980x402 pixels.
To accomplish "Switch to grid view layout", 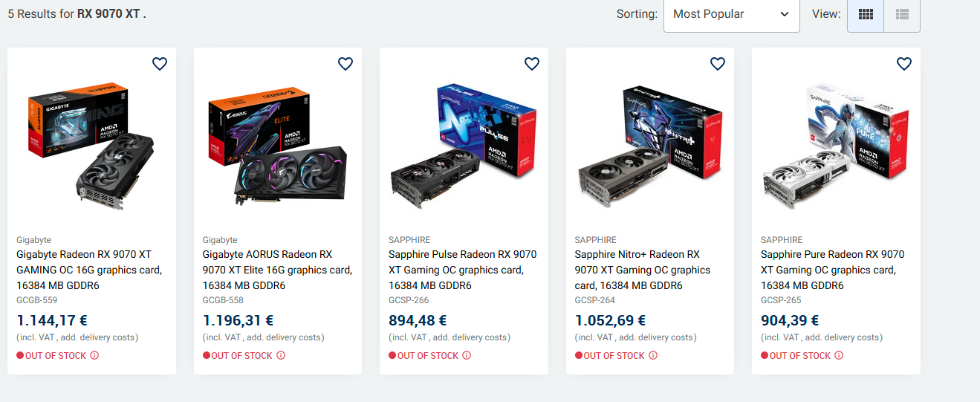I will (x=866, y=14).
